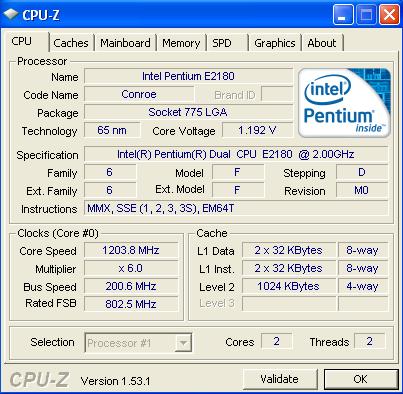Click the Bus Speed value 200.6 MHz
403x394 pixels.
[131, 286]
